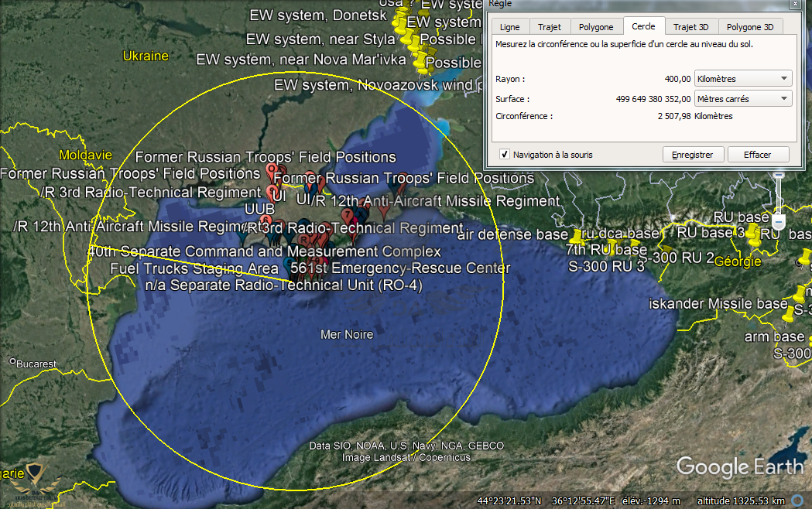
Task: Uncheck 'Navigation à la souris' checkbox
Action: [505, 155]
